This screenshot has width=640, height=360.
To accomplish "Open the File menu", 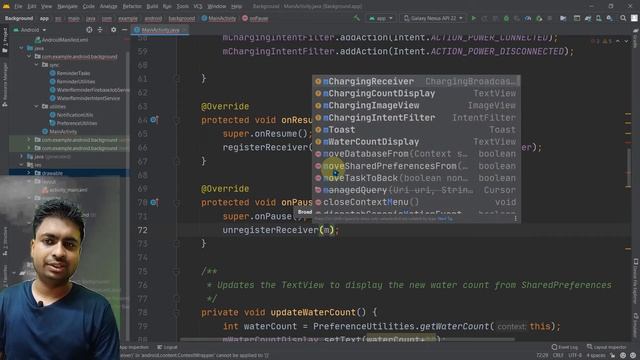I will point(18,7).
